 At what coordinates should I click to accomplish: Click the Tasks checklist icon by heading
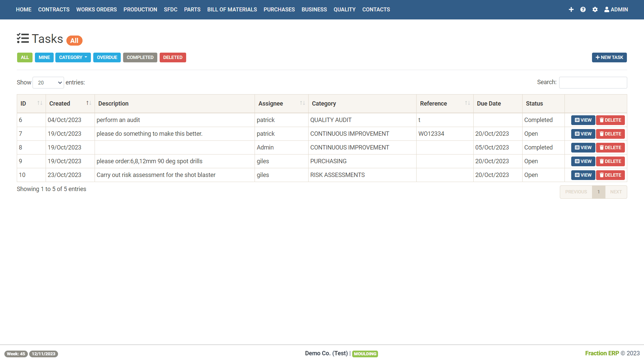coord(23,39)
